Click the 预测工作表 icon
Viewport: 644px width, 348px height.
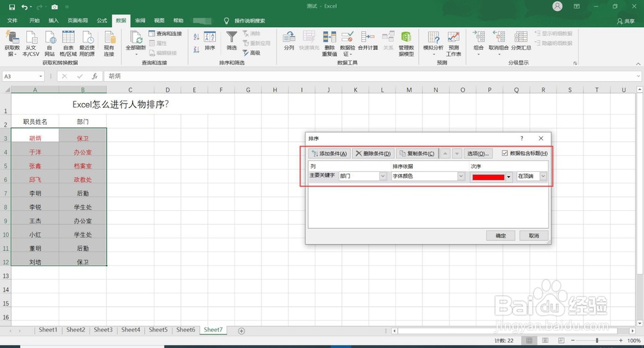[x=453, y=38]
